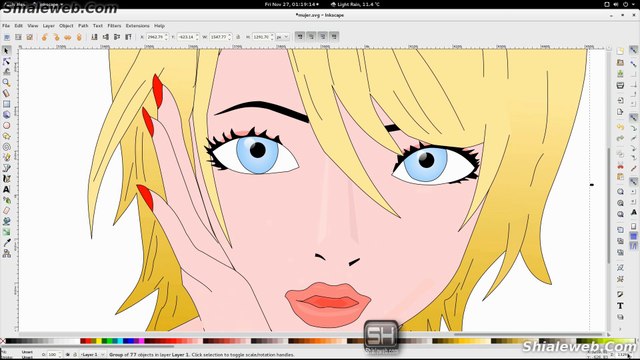Select the Paint Bucket tool

click(x=6, y=221)
